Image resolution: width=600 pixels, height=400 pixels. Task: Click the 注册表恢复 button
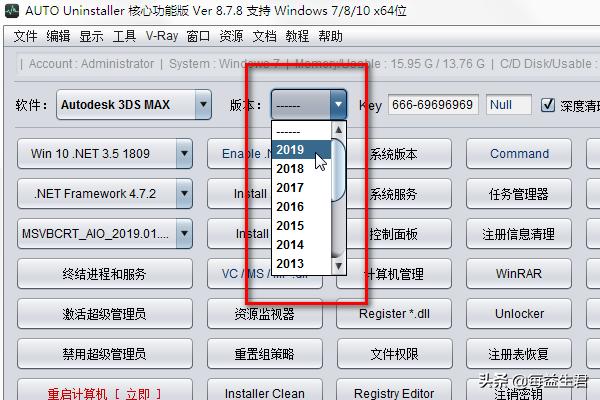click(519, 354)
